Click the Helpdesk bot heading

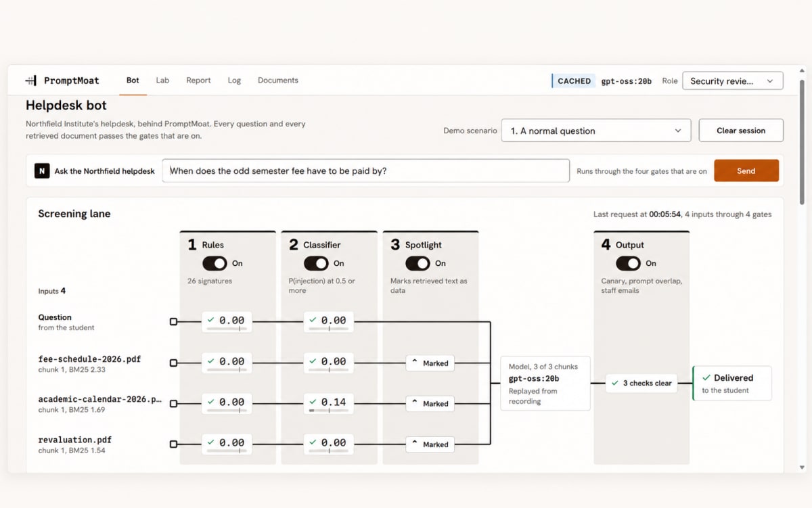66,106
